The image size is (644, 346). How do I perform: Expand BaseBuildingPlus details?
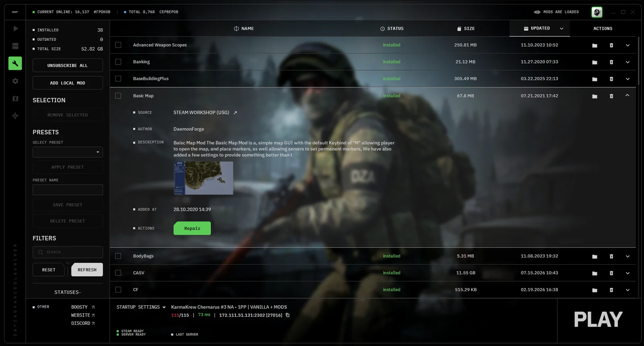(627, 79)
